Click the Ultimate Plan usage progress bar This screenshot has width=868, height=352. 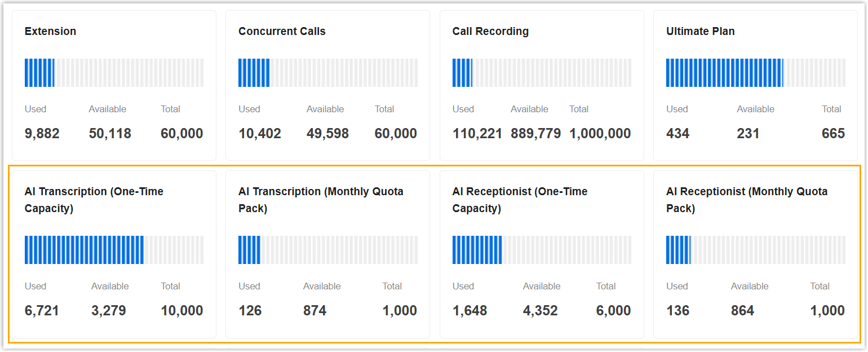(x=755, y=73)
